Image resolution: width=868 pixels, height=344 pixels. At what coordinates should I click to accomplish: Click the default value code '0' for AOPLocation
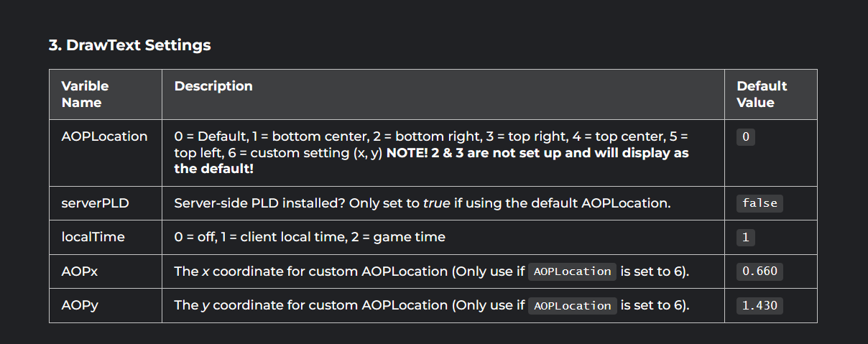tap(746, 137)
